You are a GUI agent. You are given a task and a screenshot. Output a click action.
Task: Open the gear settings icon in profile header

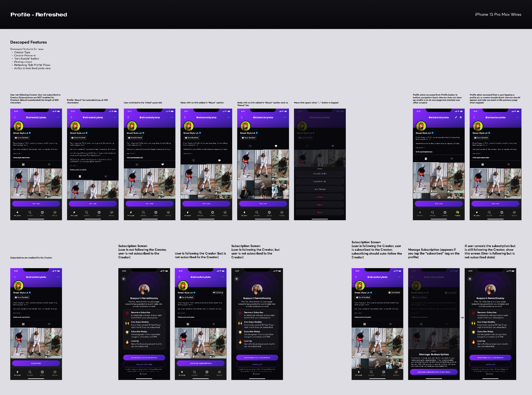(461, 117)
